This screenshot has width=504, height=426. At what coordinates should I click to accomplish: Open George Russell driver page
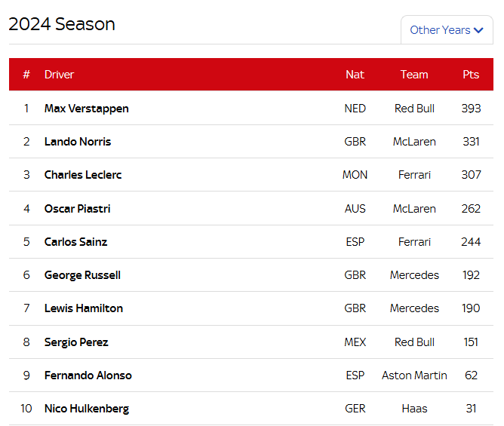82,275
